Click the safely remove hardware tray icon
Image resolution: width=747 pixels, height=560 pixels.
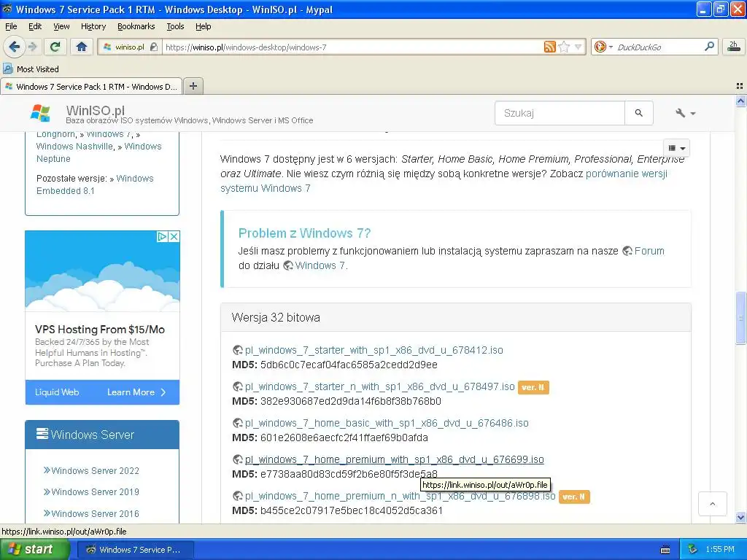point(693,549)
